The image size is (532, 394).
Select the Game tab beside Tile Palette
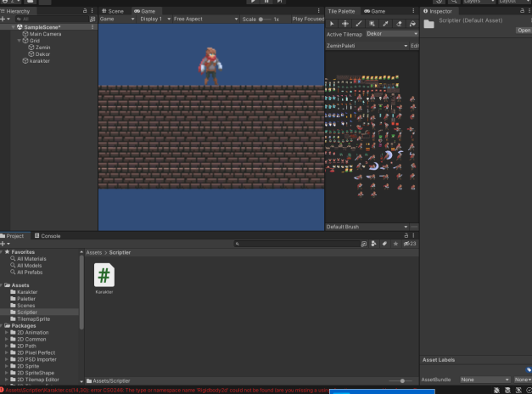coord(374,11)
